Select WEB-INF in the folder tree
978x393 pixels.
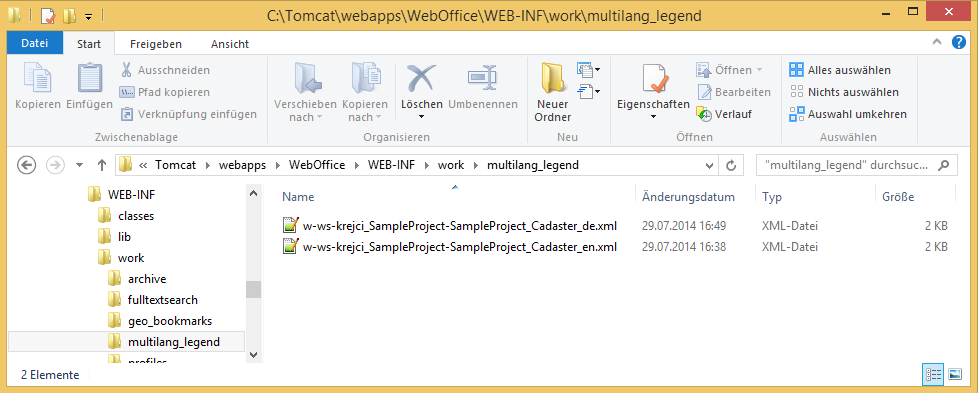(x=122, y=195)
